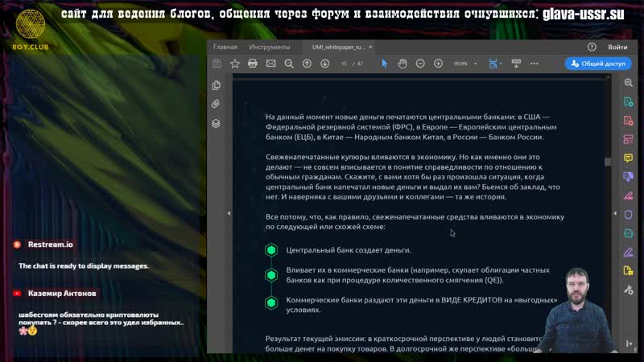
Task: Open the organize pages tool icon
Action: click(629, 139)
